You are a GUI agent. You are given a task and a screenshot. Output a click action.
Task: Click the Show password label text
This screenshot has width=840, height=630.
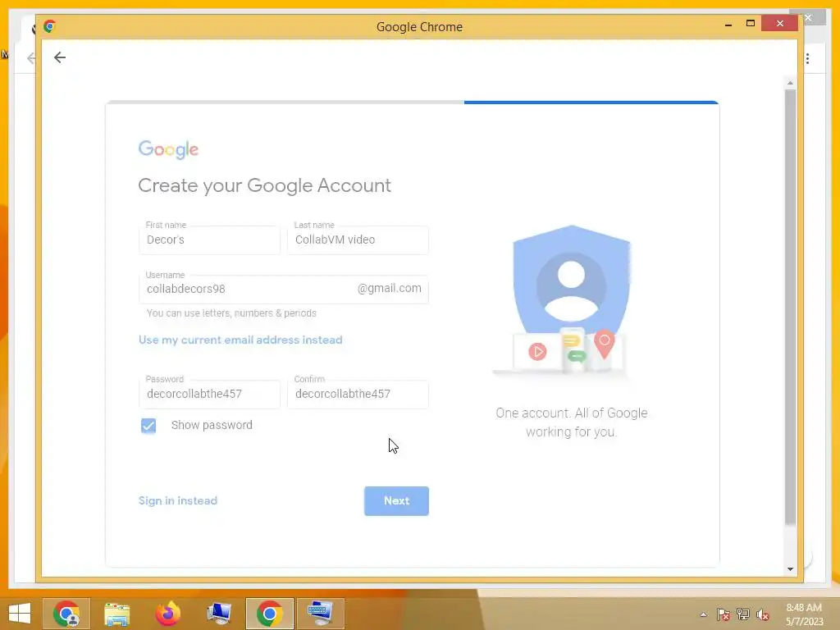pyautogui.click(x=212, y=426)
